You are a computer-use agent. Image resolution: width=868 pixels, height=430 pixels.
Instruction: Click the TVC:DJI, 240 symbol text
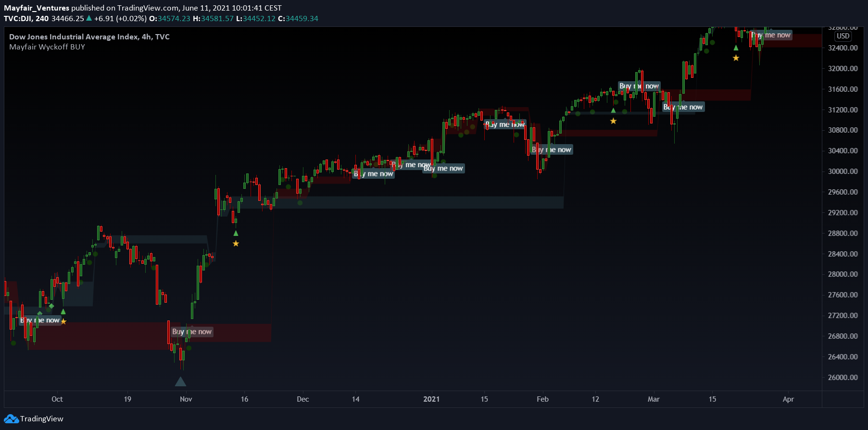click(26, 18)
